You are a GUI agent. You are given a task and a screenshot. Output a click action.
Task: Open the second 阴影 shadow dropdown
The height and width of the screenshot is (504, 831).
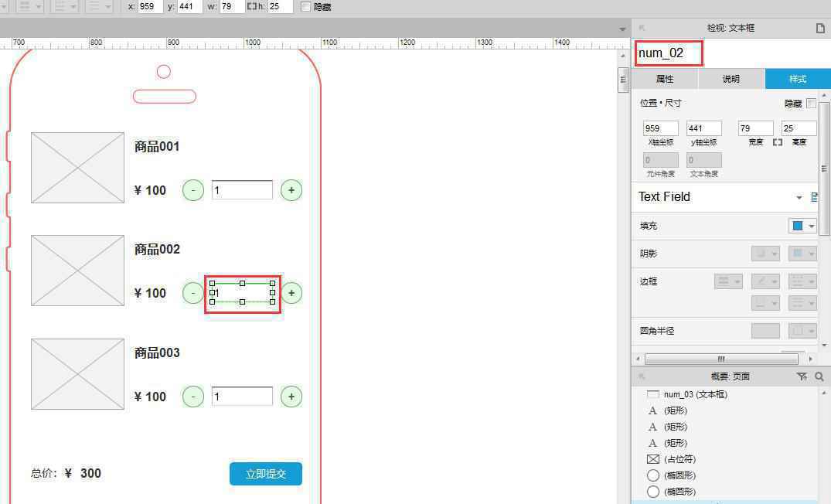tap(802, 254)
